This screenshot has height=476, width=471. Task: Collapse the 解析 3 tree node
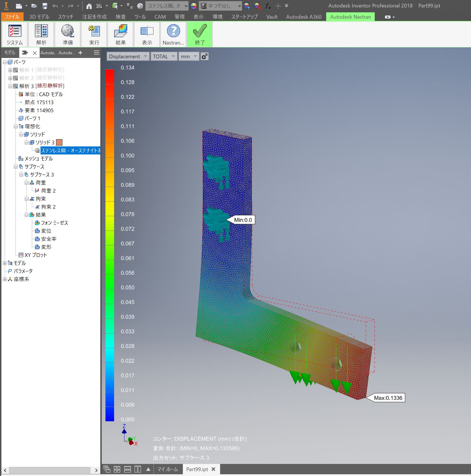click(x=10, y=86)
